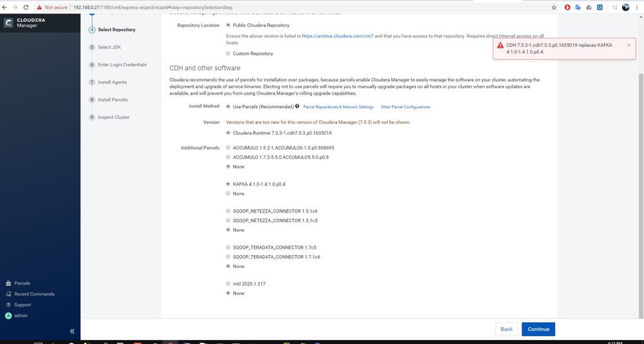The height and width of the screenshot is (344, 644).
Task: Select ACCUMULO 1.9.2 parcel
Action: [228, 148]
